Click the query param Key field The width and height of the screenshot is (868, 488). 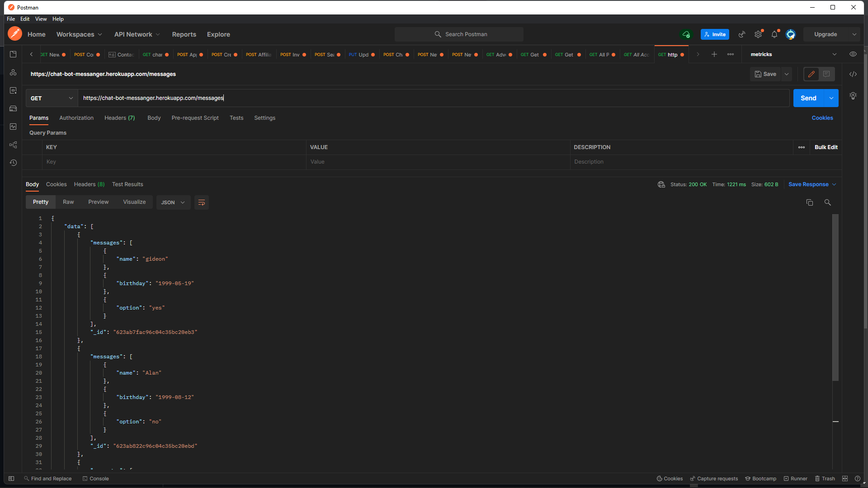[x=174, y=162]
